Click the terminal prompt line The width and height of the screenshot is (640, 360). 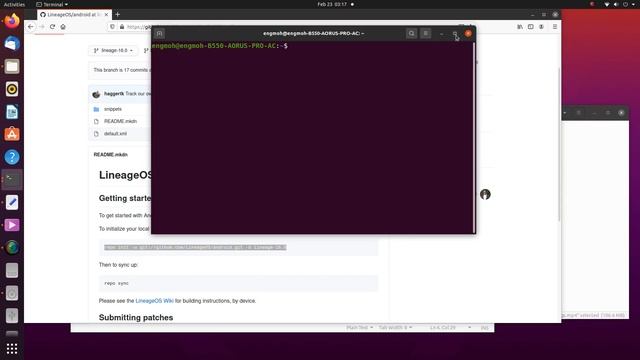click(220, 46)
